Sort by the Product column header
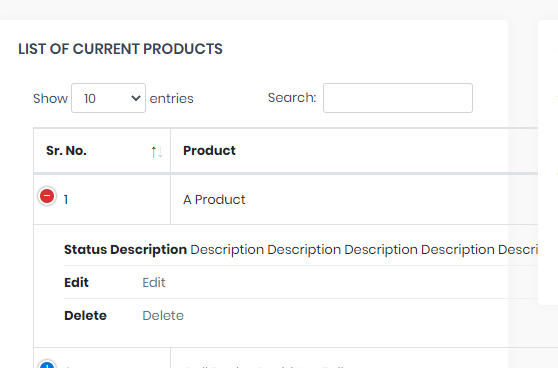 tap(209, 151)
